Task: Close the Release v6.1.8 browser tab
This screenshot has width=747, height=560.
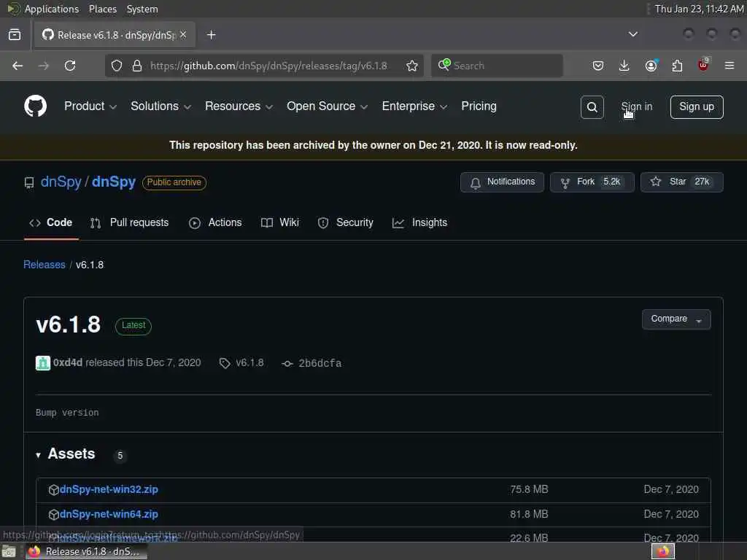Action: coord(183,35)
